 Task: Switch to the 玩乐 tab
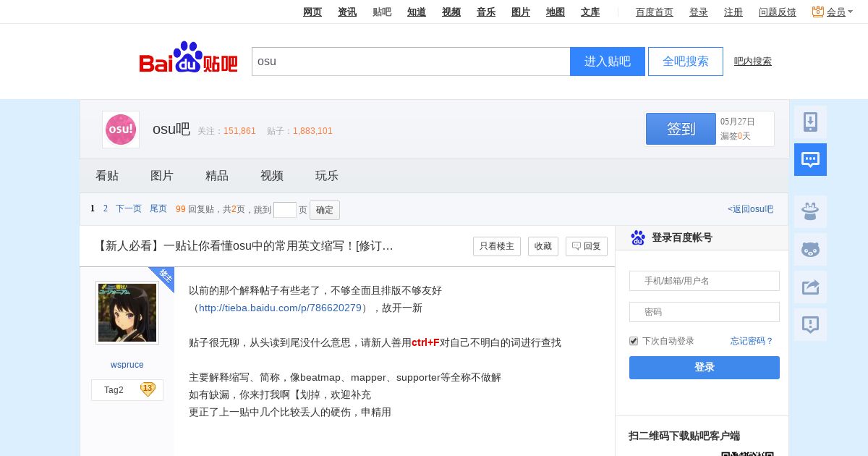click(327, 176)
